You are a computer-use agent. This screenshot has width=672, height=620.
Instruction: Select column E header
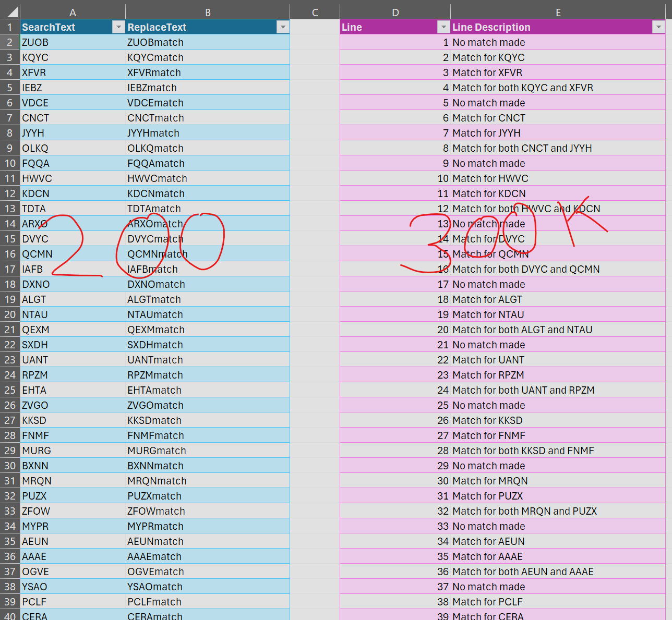558,12
